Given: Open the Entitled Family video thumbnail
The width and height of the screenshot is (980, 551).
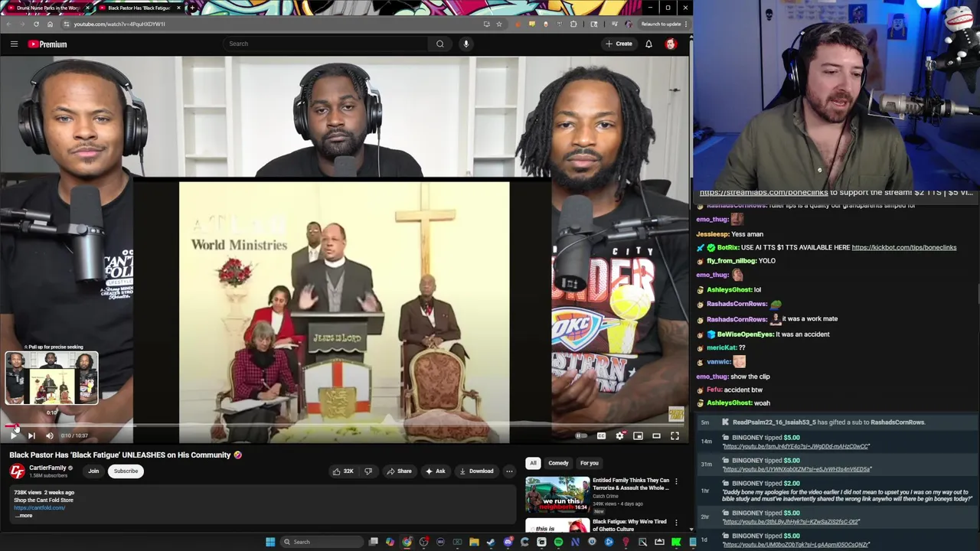Looking at the screenshot, I should pyautogui.click(x=557, y=495).
